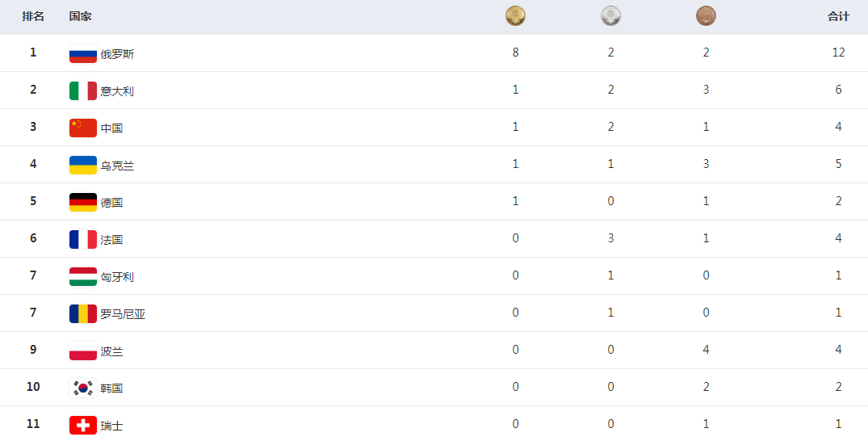
Task: Click the China flag icon
Action: point(83,128)
